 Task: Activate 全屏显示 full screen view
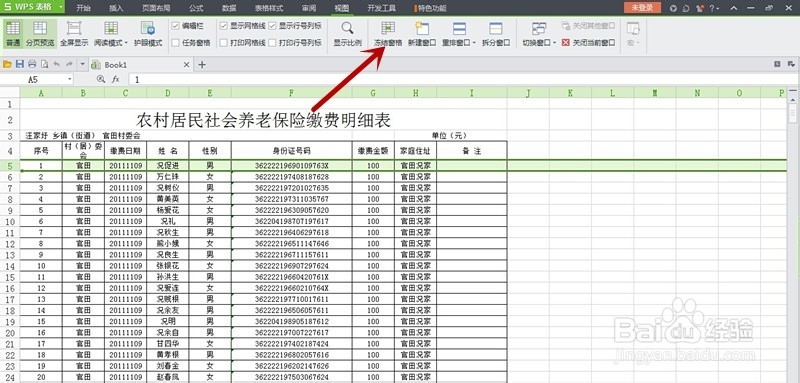point(74,34)
